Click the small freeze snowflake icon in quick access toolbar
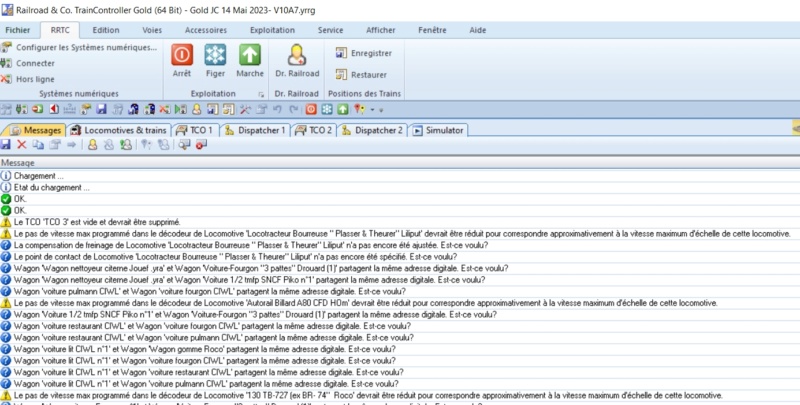This screenshot has height=405, width=800. tap(327, 109)
